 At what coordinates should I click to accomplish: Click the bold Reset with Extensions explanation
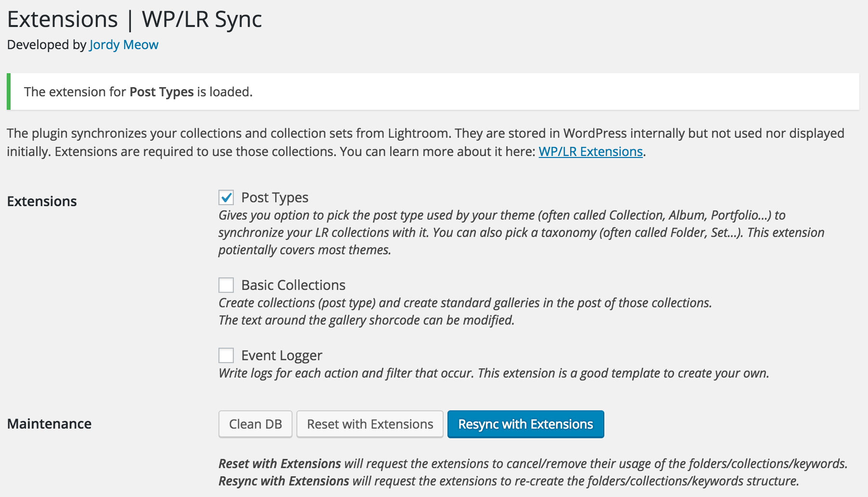point(280,464)
